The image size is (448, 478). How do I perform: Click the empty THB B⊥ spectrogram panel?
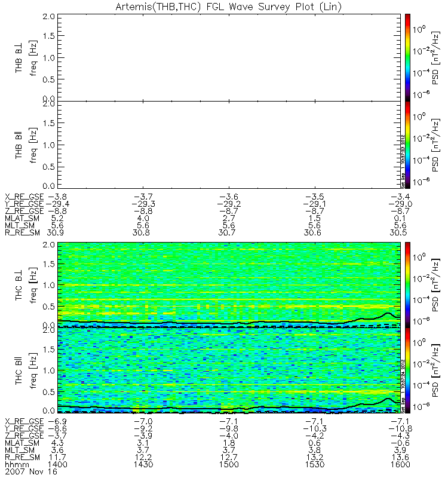[x=229, y=57]
